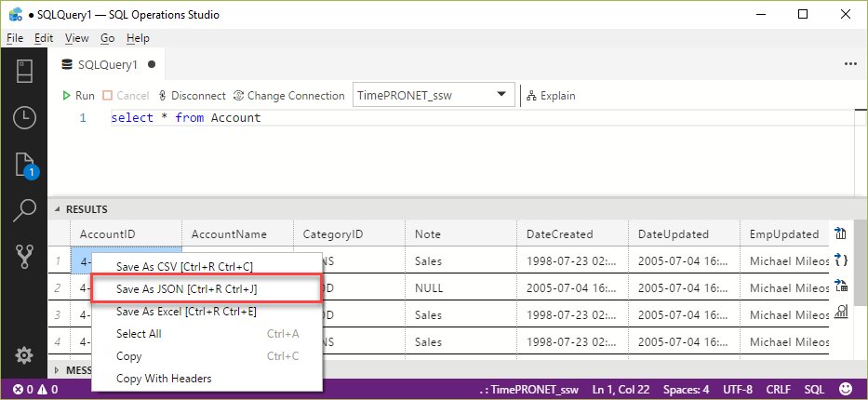Choose Save As CSV in the context menu
The image size is (868, 400).
click(x=207, y=267)
